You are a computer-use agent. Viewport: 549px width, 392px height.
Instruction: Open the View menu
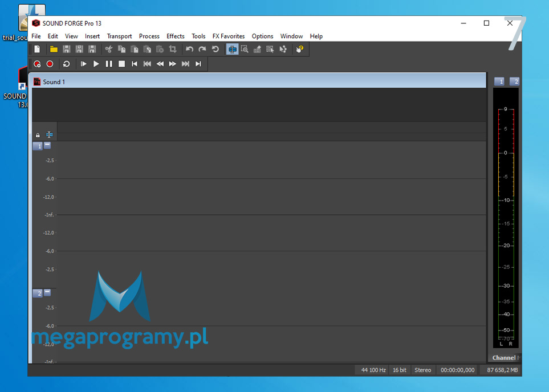click(71, 36)
